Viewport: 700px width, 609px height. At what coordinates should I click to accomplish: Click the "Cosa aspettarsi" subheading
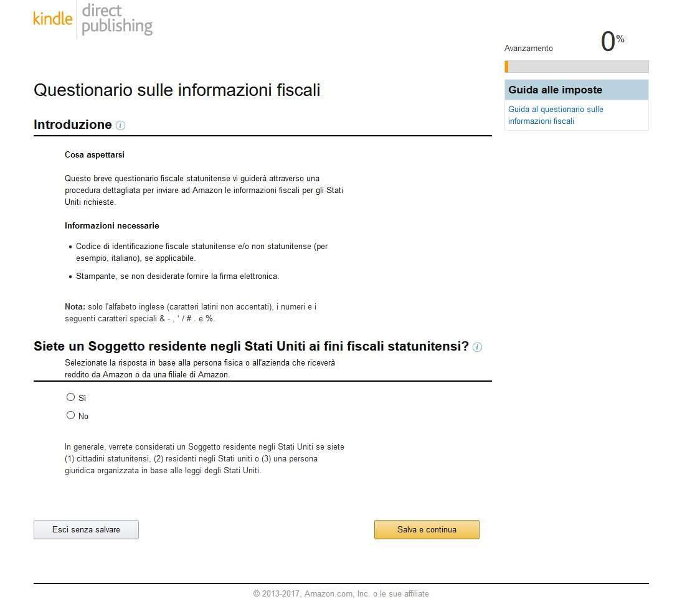[94, 154]
